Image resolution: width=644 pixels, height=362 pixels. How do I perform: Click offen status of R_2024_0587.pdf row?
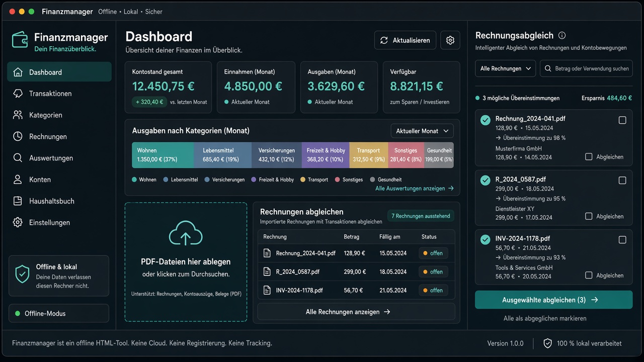(x=433, y=271)
